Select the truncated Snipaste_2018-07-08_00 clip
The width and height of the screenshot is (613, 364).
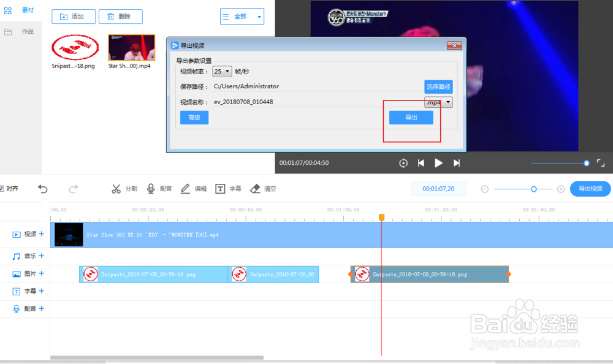coord(273,275)
